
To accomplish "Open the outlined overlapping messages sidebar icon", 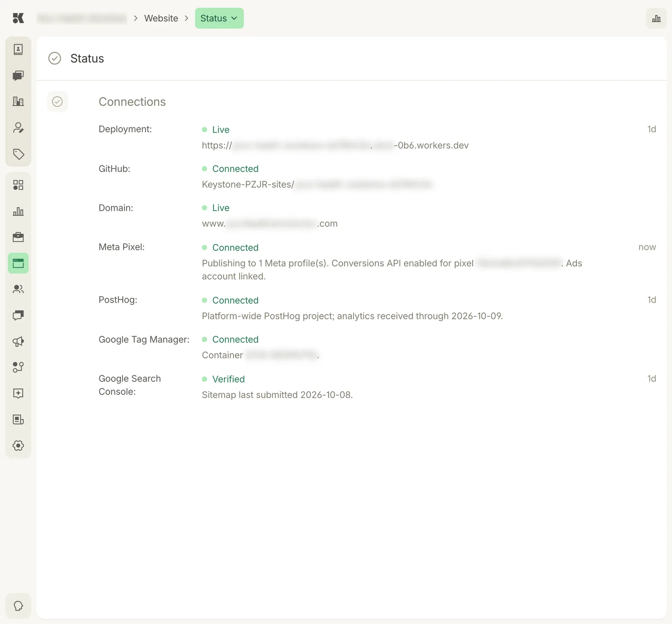I will [18, 315].
